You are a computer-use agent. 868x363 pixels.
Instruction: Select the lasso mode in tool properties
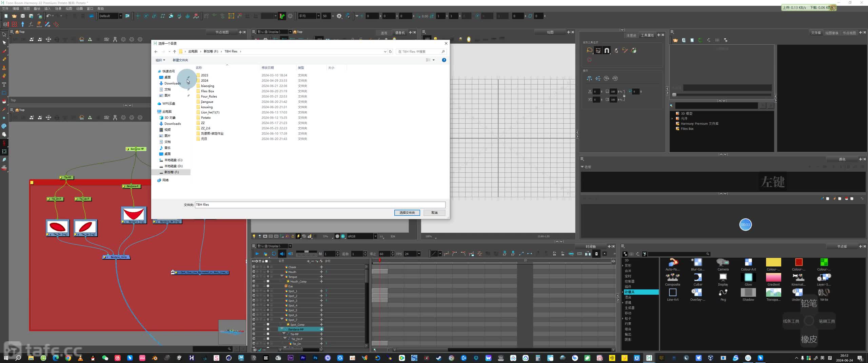589,50
